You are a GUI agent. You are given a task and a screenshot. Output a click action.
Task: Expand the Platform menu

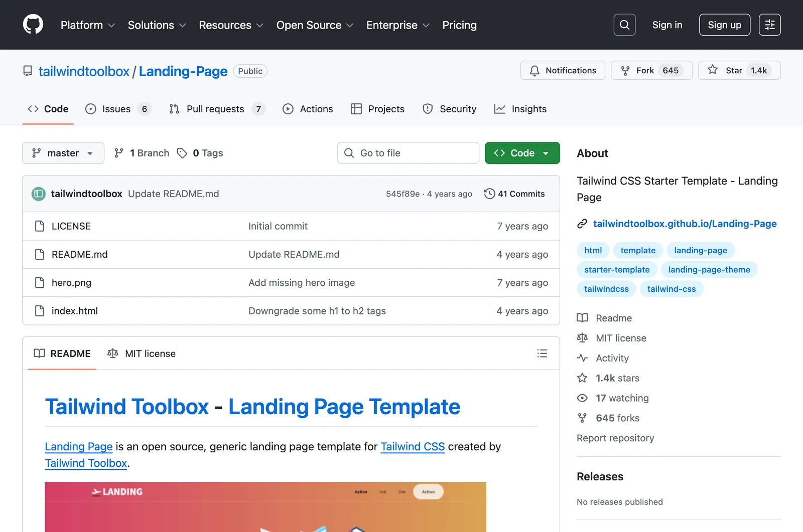pos(88,25)
